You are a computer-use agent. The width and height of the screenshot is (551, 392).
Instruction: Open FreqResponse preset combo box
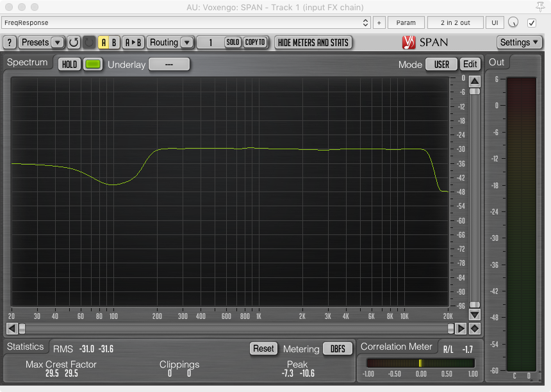tap(186, 23)
